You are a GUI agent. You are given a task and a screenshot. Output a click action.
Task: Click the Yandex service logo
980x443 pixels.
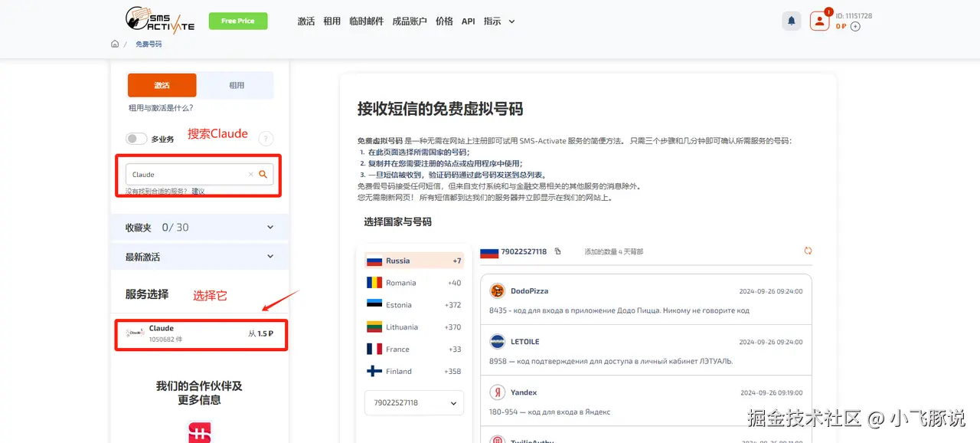tap(498, 392)
